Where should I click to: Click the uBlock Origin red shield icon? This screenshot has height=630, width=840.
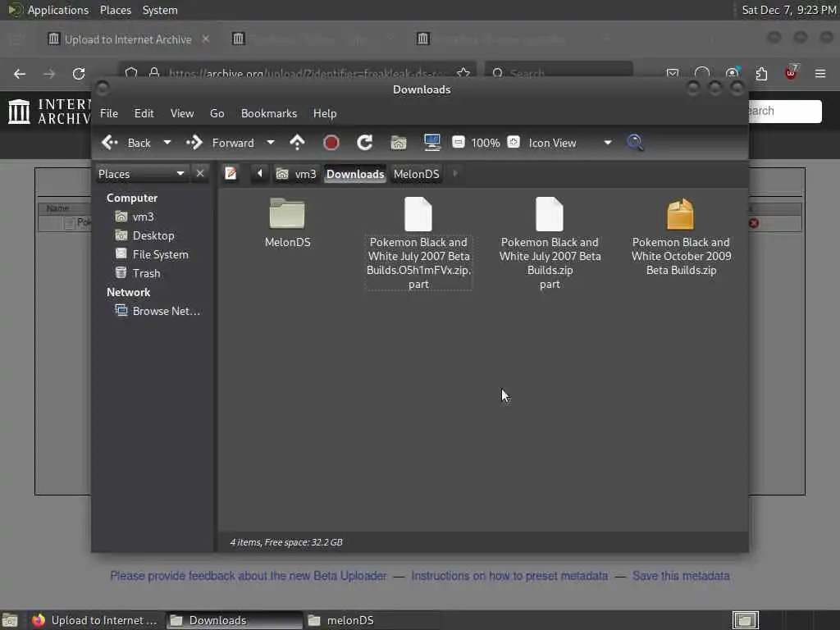point(791,73)
